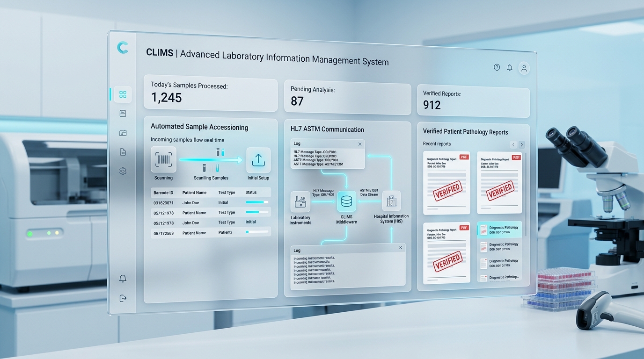Click the barcode Scanning icon
This screenshot has height=359, width=644.
163,159
